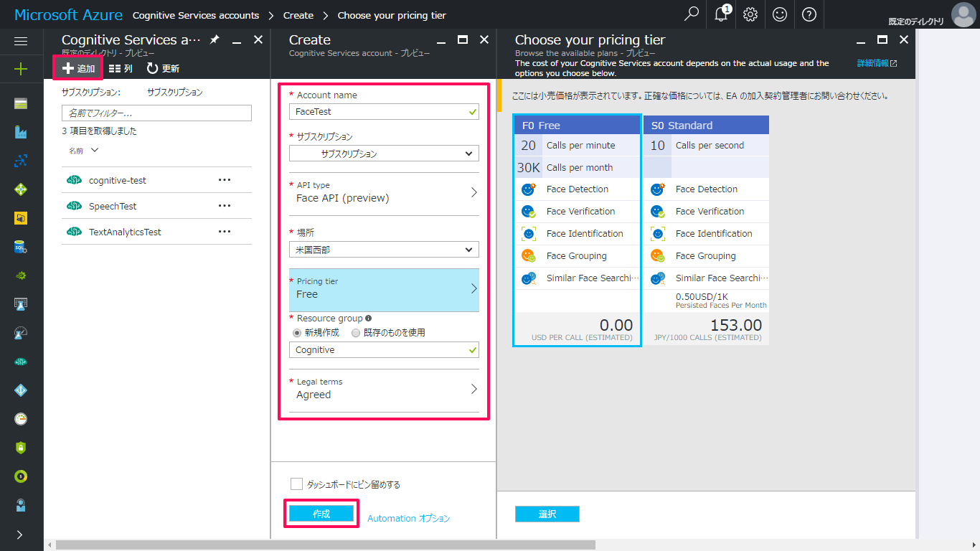Click the TextAnalyticsTest resource icon
Screen dimensions: 980x551
(x=73, y=232)
